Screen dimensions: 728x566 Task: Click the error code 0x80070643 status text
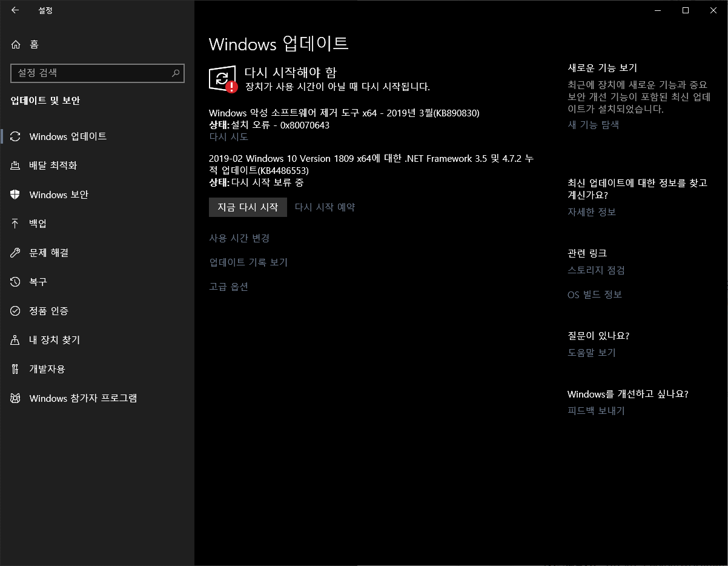(x=270, y=125)
